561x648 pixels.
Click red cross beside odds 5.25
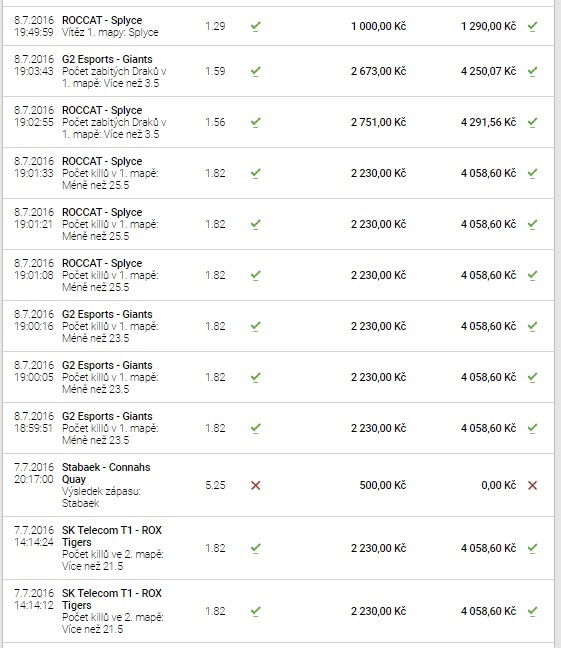tap(255, 485)
